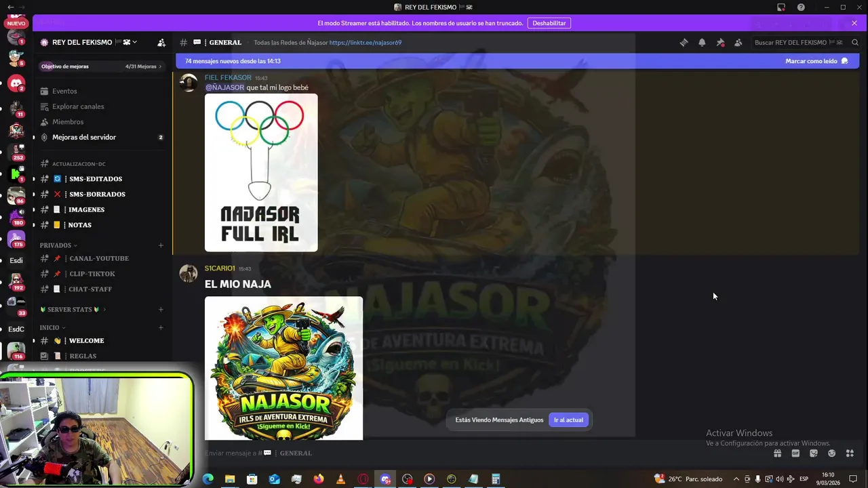Click the 74 mensajes nuevos banner
The width and height of the screenshot is (868, 488).
[x=517, y=61]
